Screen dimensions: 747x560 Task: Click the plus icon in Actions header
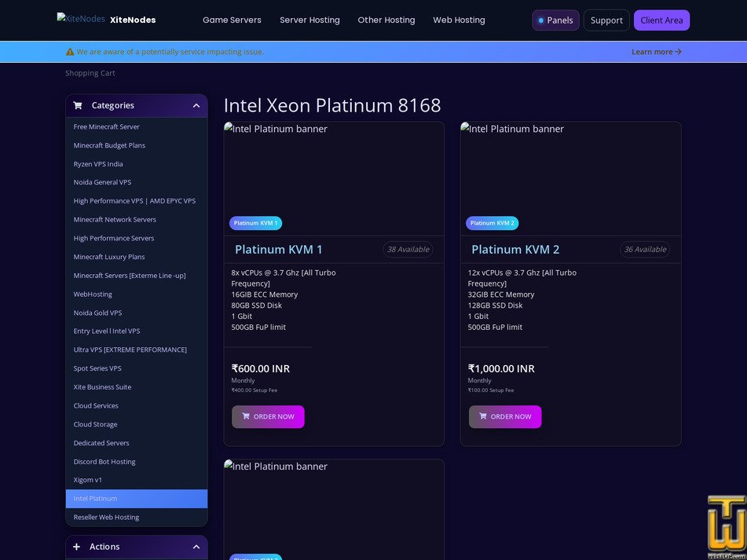[77, 547]
